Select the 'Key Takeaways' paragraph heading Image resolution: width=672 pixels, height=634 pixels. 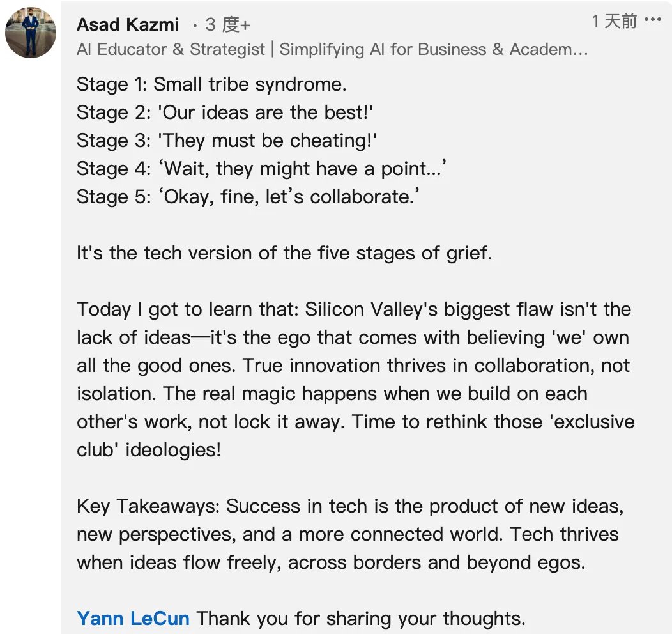point(148,506)
